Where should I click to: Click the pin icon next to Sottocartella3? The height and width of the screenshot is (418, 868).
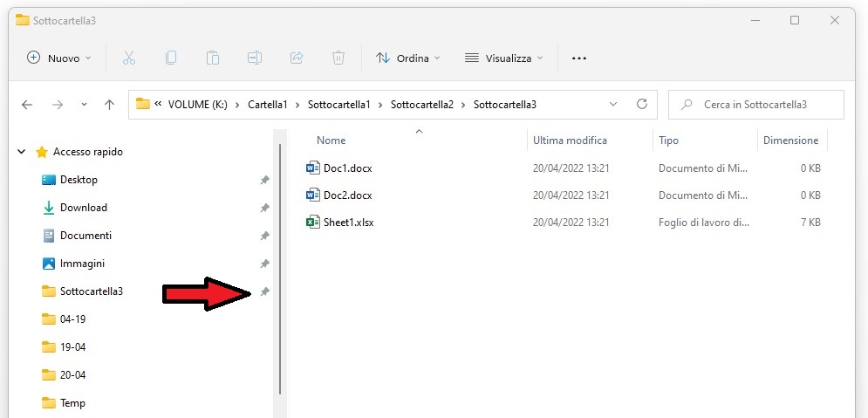point(265,291)
